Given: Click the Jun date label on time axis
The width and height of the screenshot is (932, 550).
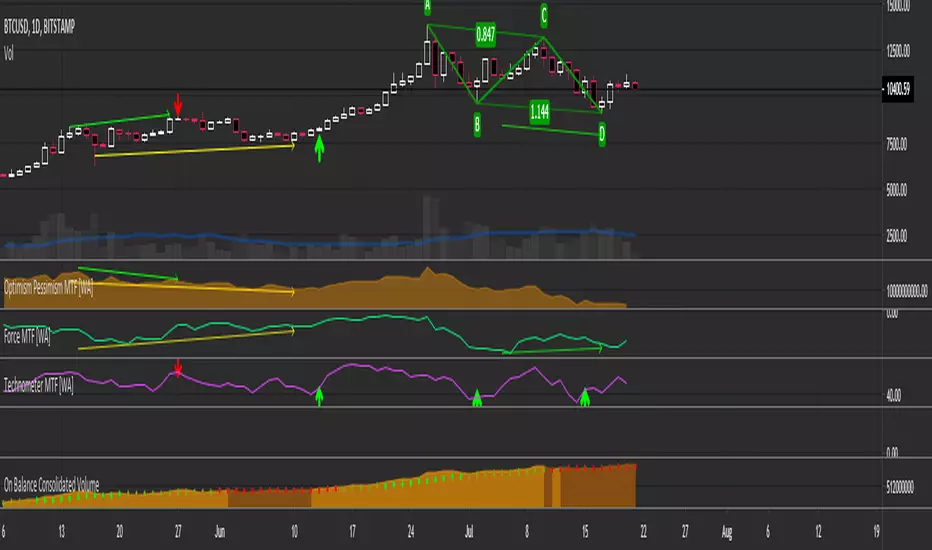Looking at the screenshot, I should pos(220,532).
